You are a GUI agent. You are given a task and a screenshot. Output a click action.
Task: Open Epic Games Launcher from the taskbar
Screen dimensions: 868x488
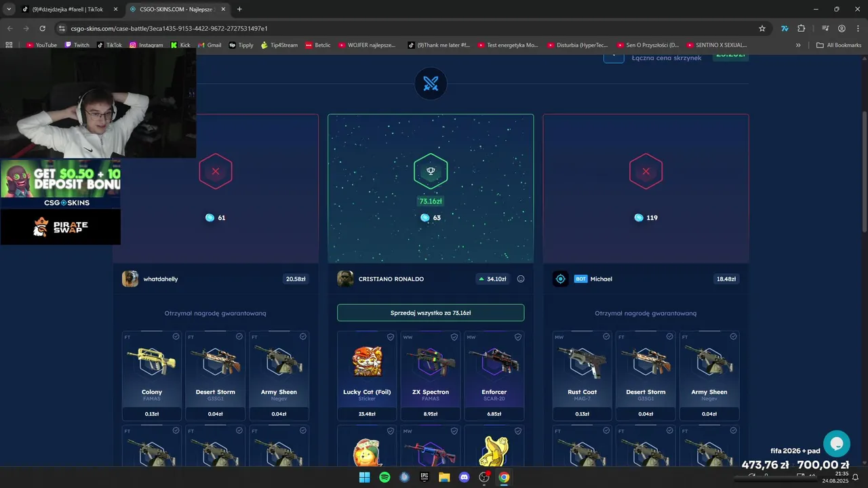tap(425, 477)
